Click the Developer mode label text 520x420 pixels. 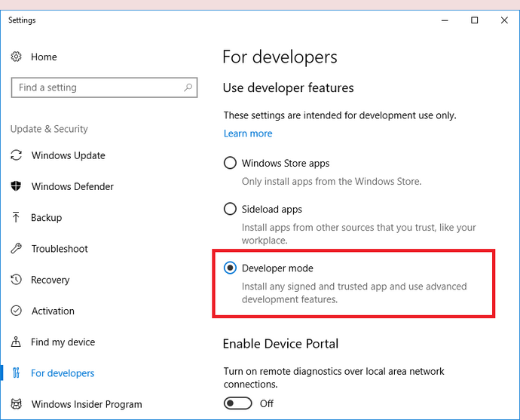(277, 268)
